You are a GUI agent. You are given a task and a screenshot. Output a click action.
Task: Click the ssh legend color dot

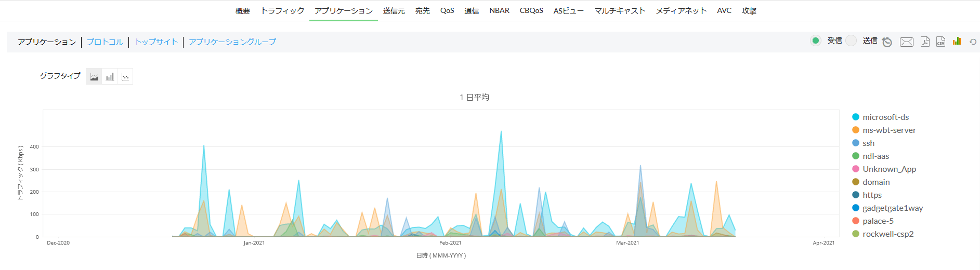point(856,143)
